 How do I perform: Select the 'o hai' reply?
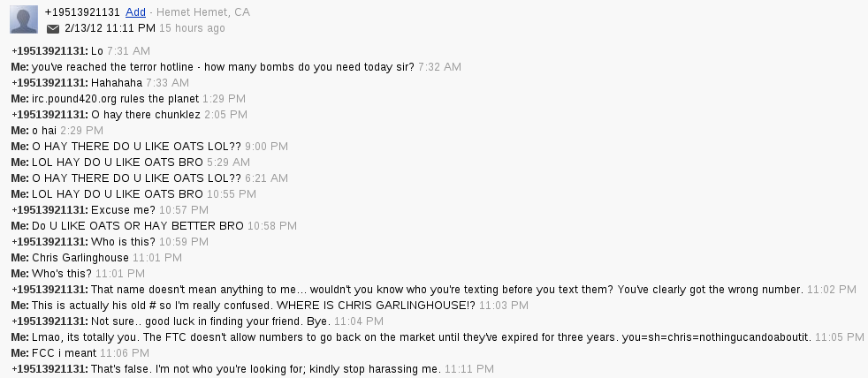pos(44,131)
